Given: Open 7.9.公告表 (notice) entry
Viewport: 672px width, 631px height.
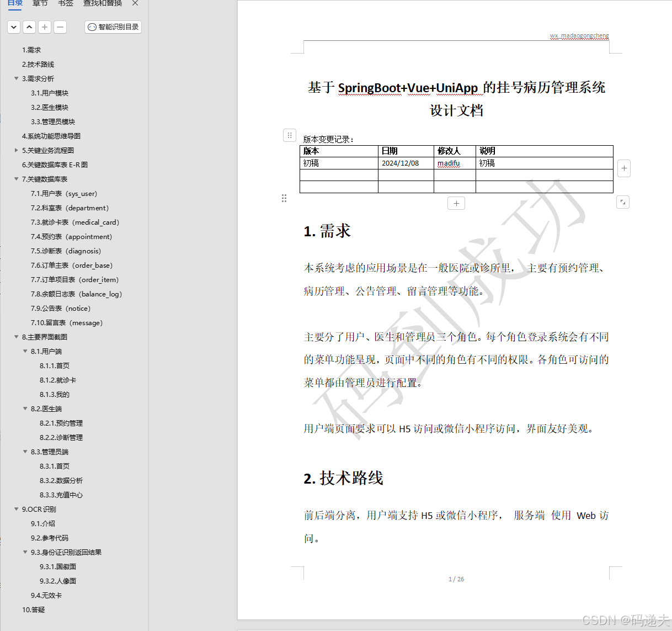Looking at the screenshot, I should 61,308.
